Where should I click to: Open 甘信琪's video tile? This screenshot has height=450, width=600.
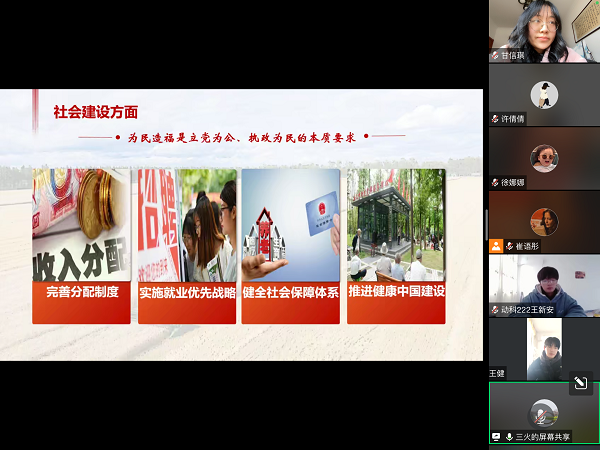click(x=544, y=28)
